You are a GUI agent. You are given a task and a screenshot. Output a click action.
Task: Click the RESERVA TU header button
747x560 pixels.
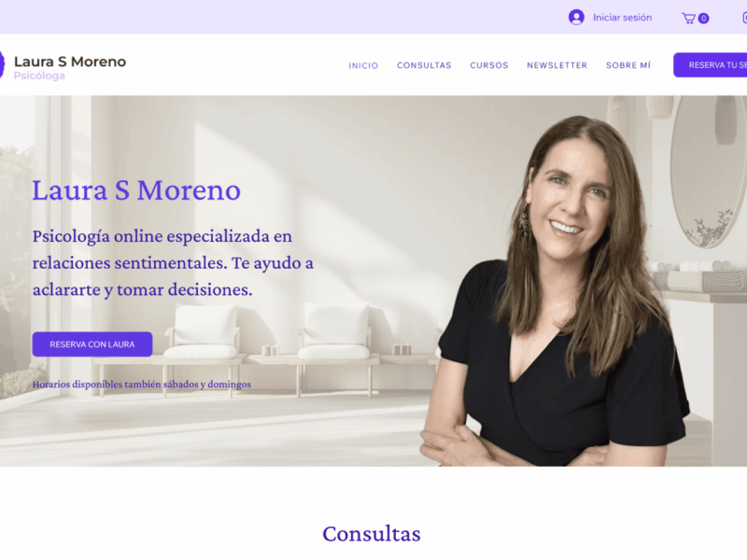pyautogui.click(x=710, y=64)
